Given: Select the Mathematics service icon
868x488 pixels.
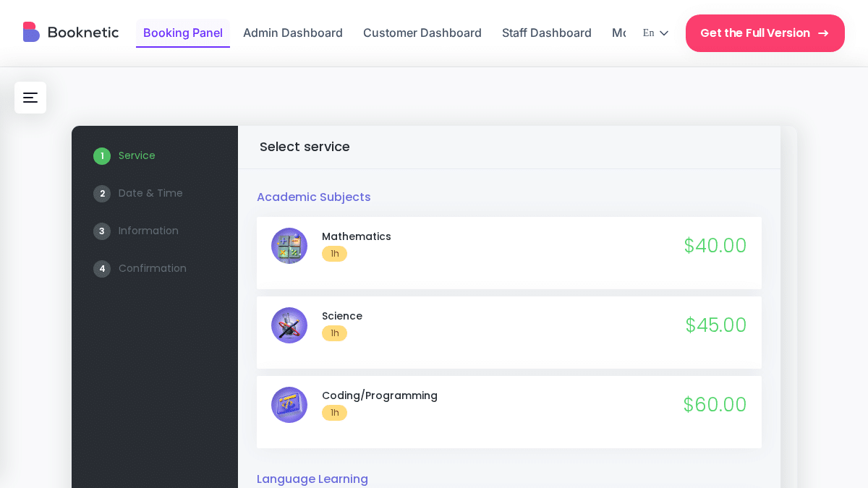Looking at the screenshot, I should [x=289, y=246].
